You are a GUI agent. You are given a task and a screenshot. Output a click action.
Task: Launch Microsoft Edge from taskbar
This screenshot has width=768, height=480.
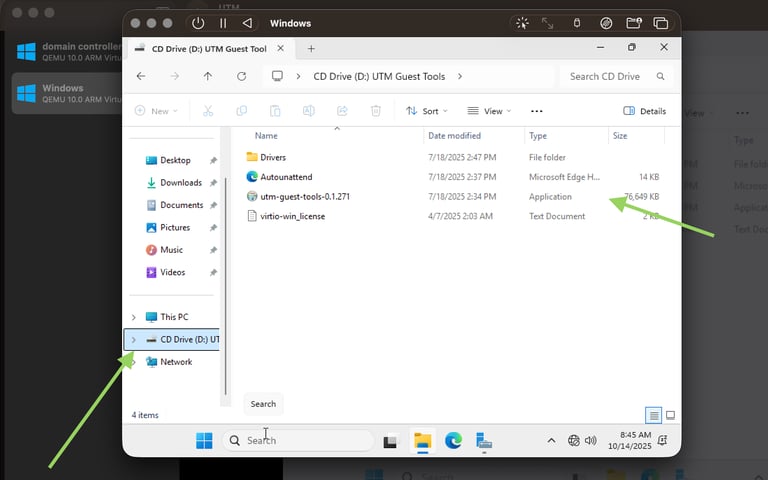pyautogui.click(x=454, y=440)
